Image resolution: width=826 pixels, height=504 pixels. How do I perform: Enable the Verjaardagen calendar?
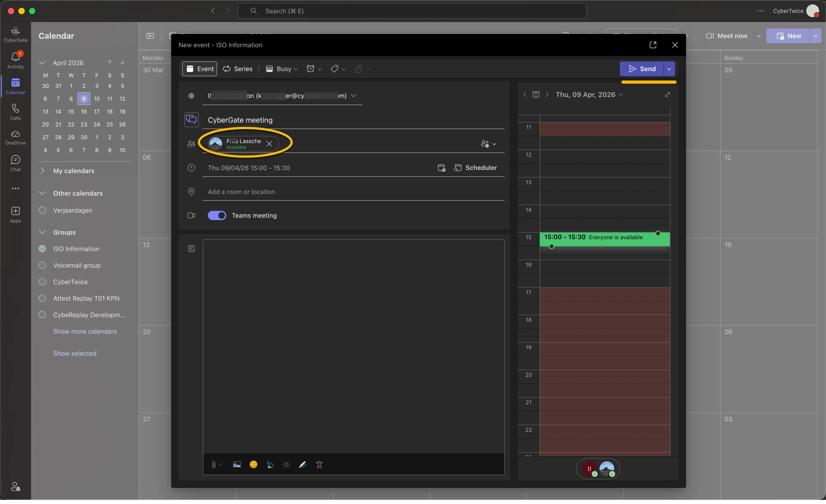pos(42,210)
